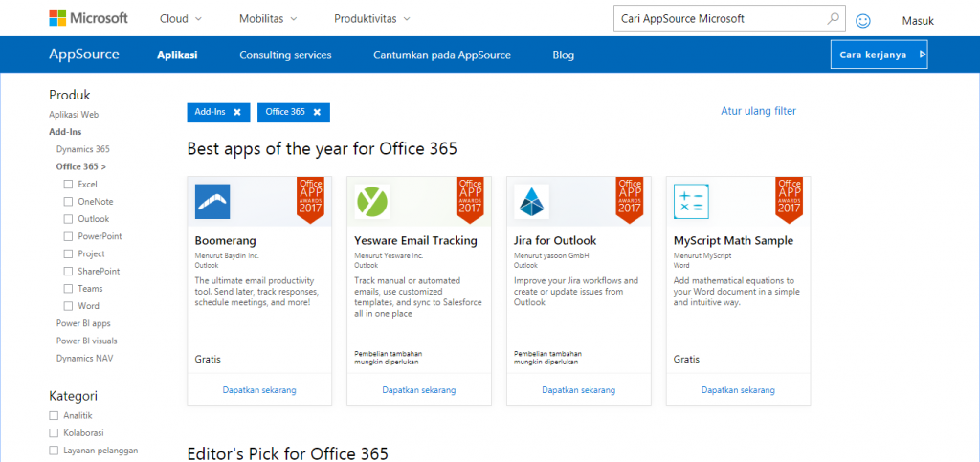
Task: Click the Yesware Email Tracking icon
Action: point(371,202)
